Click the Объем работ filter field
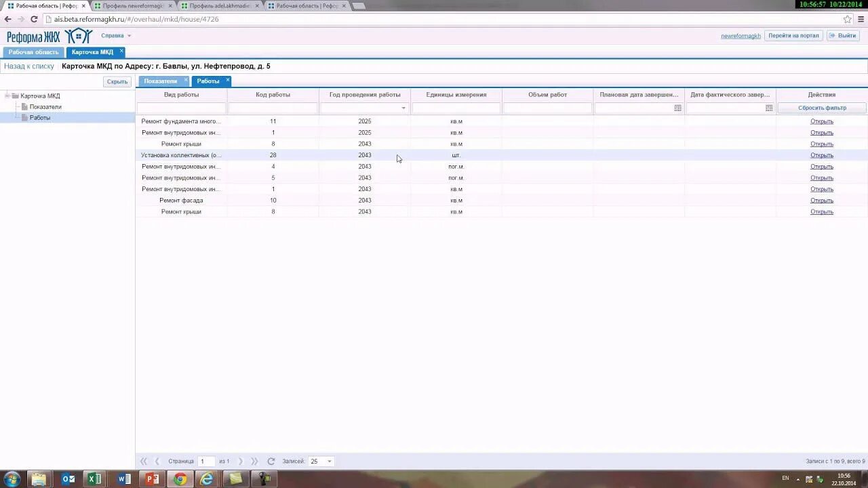Image resolution: width=868 pixels, height=488 pixels. pyautogui.click(x=547, y=108)
